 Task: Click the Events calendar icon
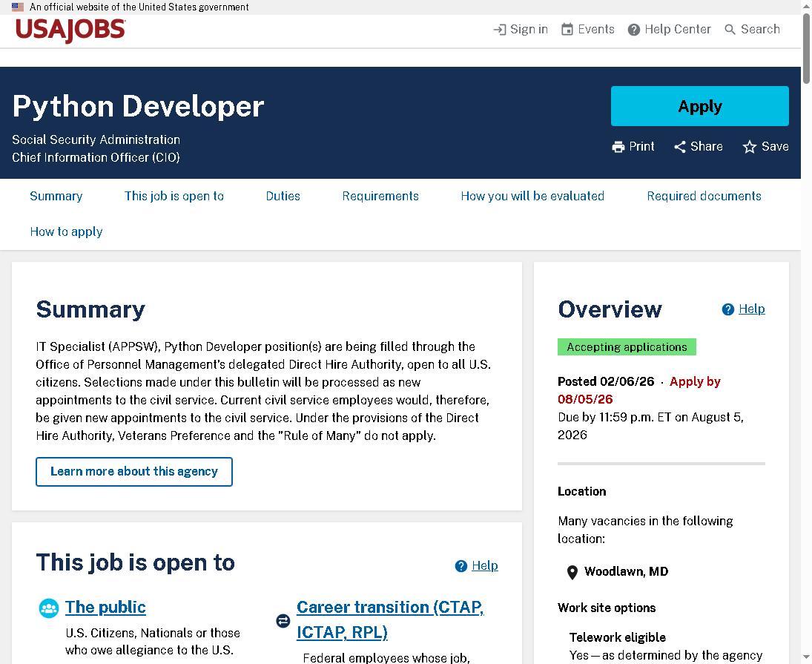tap(567, 30)
